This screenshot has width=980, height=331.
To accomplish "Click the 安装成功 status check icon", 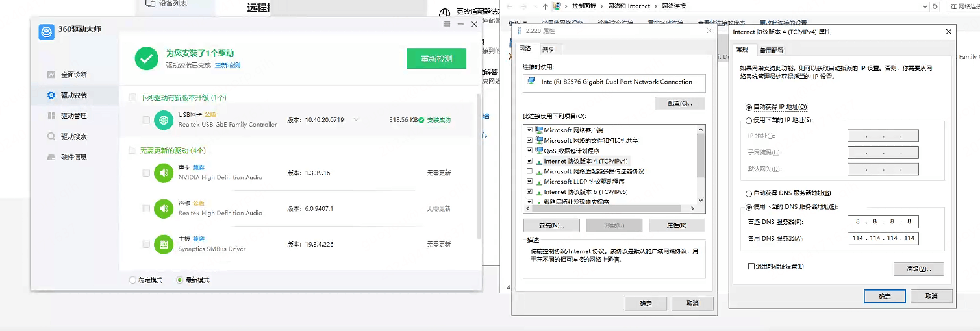I will pos(421,120).
